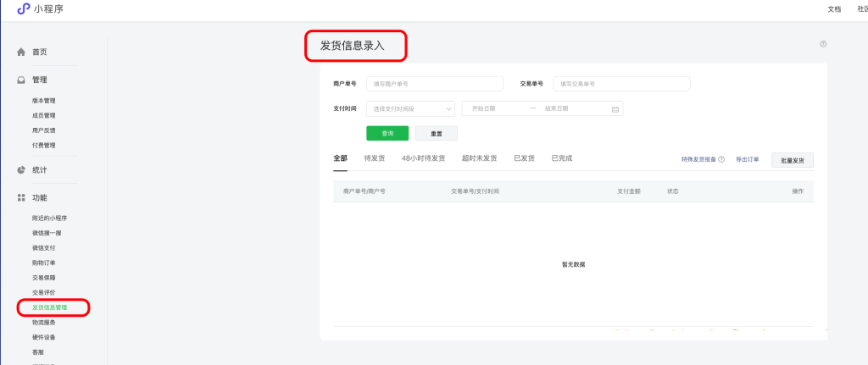Click the 小程序 logo icon

click(x=23, y=8)
